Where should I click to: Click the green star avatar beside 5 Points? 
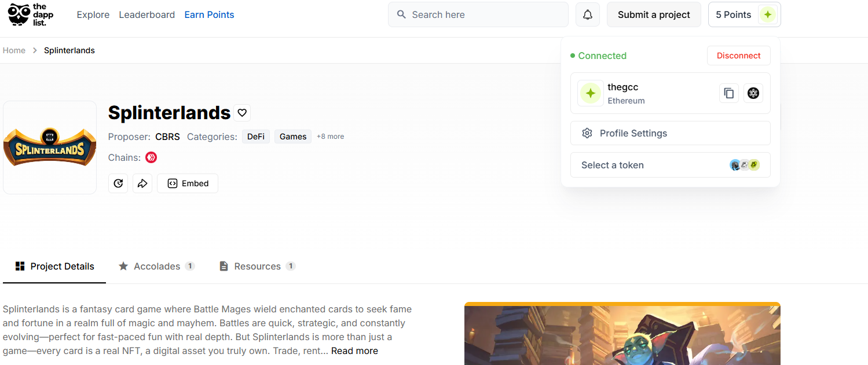pos(767,14)
